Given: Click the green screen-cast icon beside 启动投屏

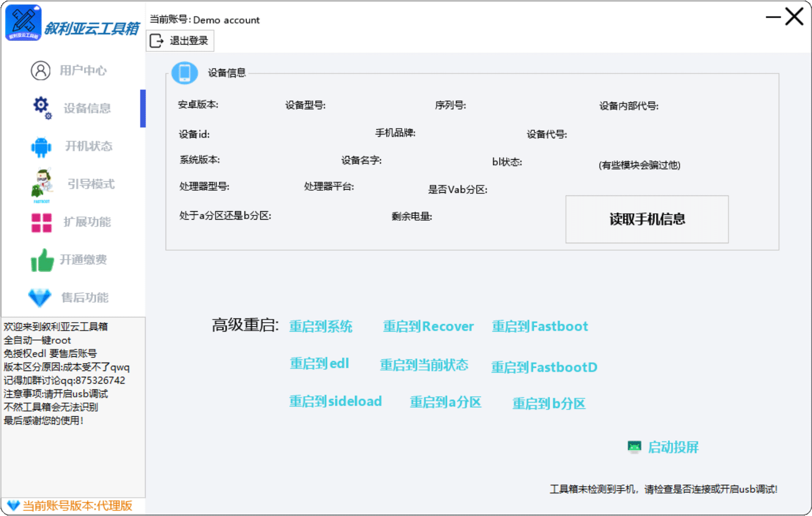Looking at the screenshot, I should (634, 447).
